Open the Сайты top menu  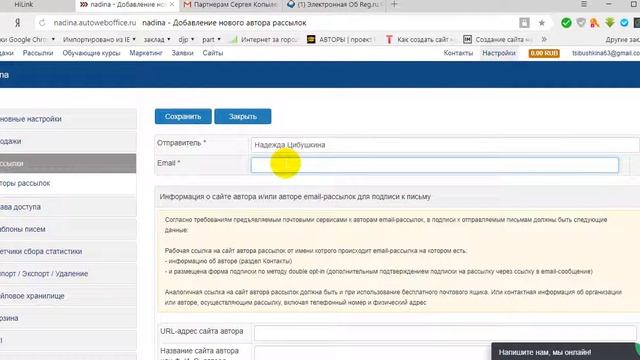(213, 53)
